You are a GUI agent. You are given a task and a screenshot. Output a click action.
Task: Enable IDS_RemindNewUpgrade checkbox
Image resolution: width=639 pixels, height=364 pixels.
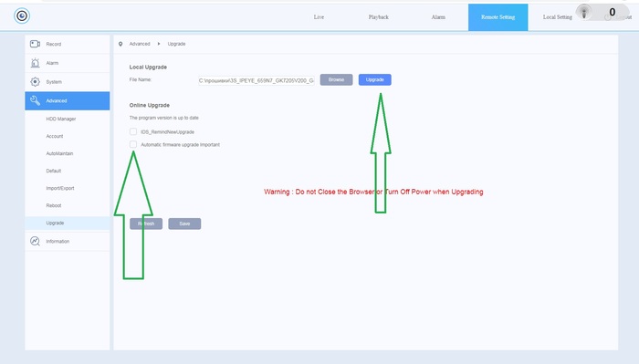click(133, 131)
